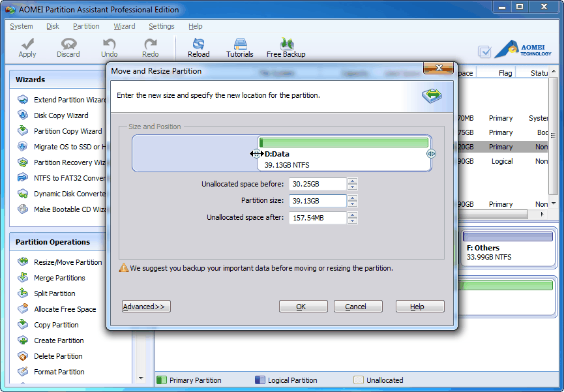Click the left resize handle of D:Data
This screenshot has height=392, width=564.
click(x=256, y=154)
